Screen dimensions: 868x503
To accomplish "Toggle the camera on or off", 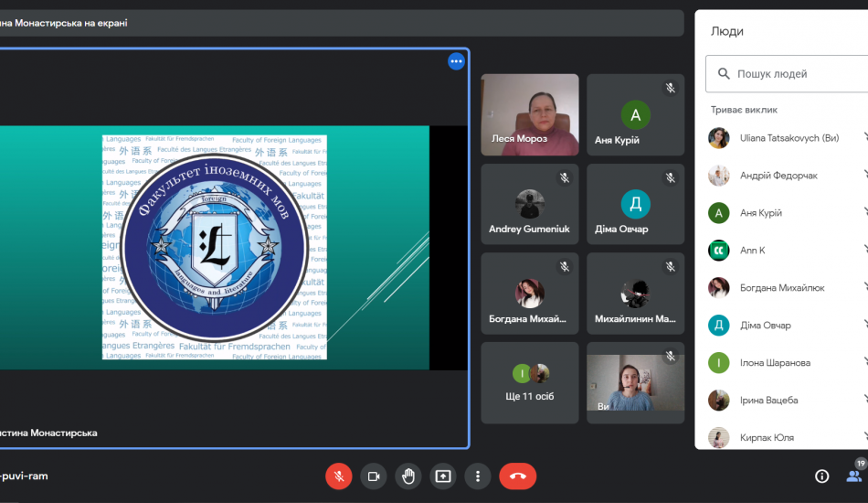I will pyautogui.click(x=373, y=476).
